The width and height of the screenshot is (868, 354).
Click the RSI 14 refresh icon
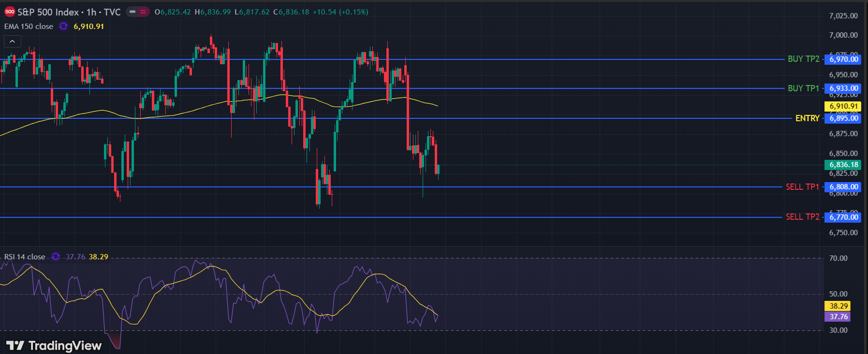[56, 256]
